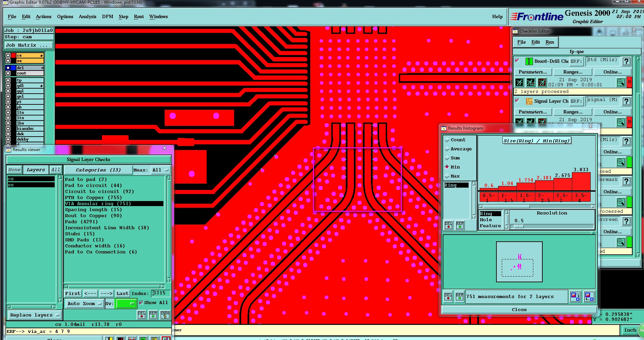Viewport: 644px width, 340px height.
Task: Open Size(Ring) / Min(Ring) selector
Action: (x=536, y=141)
